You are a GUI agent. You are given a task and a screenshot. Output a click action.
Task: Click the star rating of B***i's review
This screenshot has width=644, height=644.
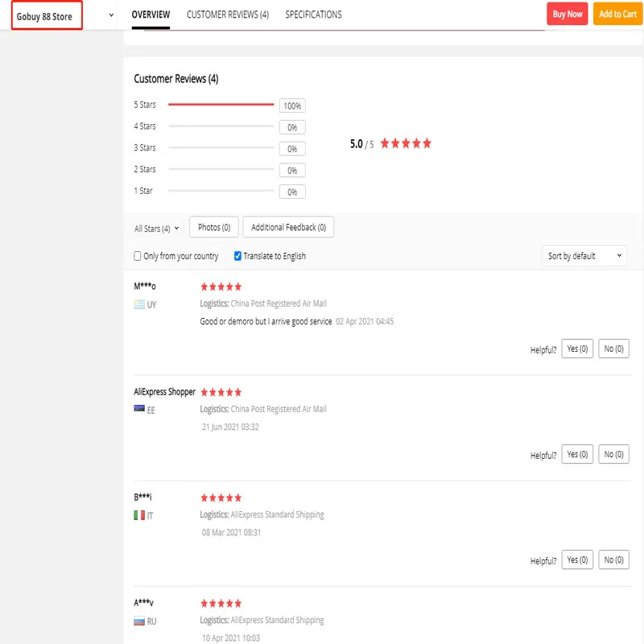click(221, 497)
